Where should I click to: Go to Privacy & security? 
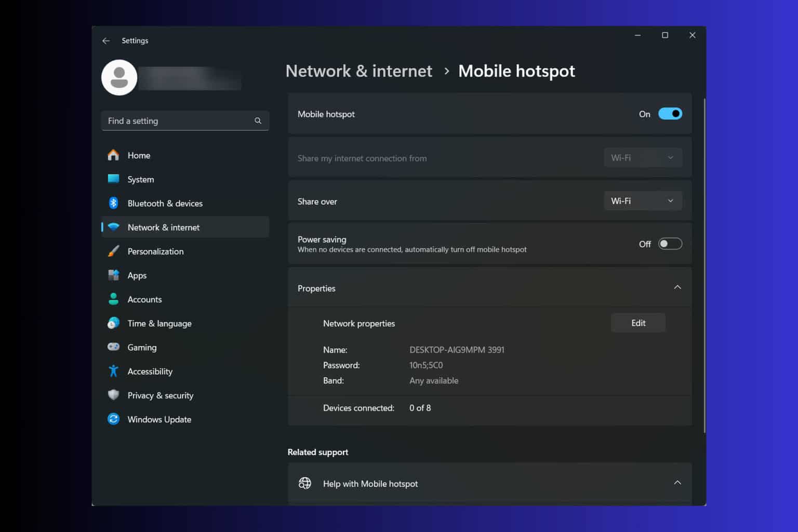click(185, 395)
